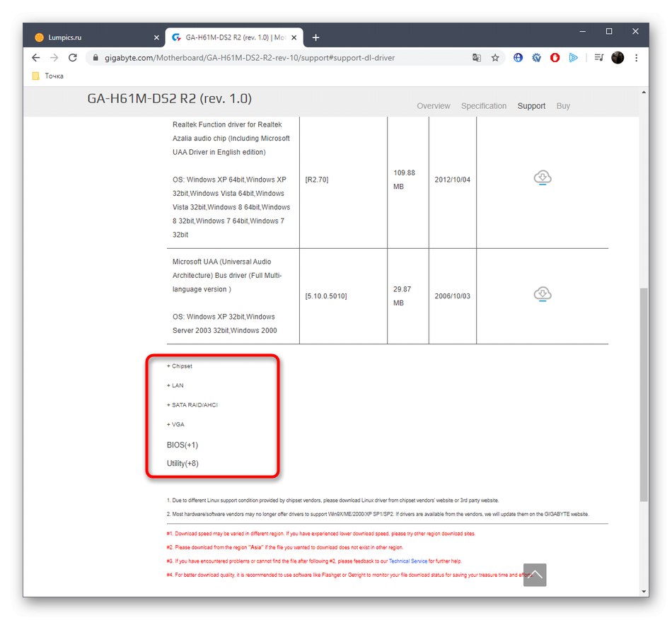Open the translate page icon

(x=477, y=57)
